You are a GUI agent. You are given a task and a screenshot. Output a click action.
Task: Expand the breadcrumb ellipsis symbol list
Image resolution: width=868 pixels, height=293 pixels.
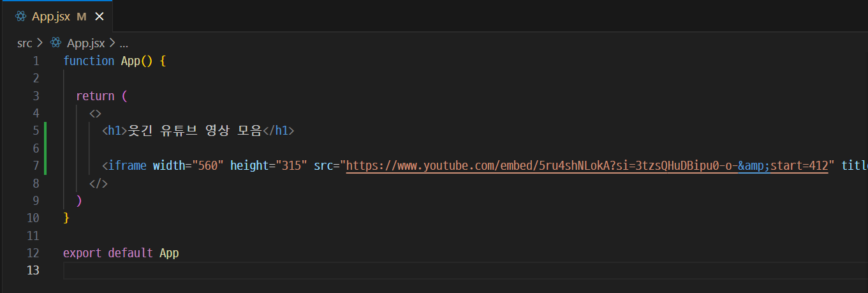(124, 43)
